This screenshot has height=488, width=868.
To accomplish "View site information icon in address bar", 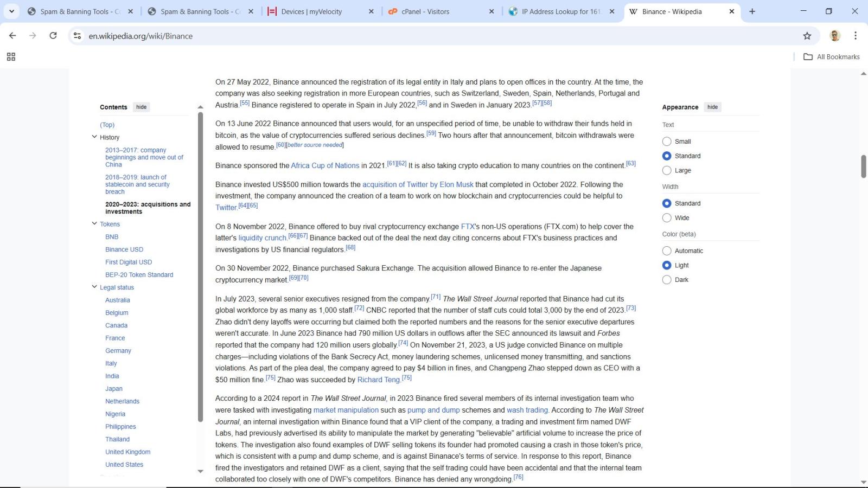I will [x=78, y=36].
